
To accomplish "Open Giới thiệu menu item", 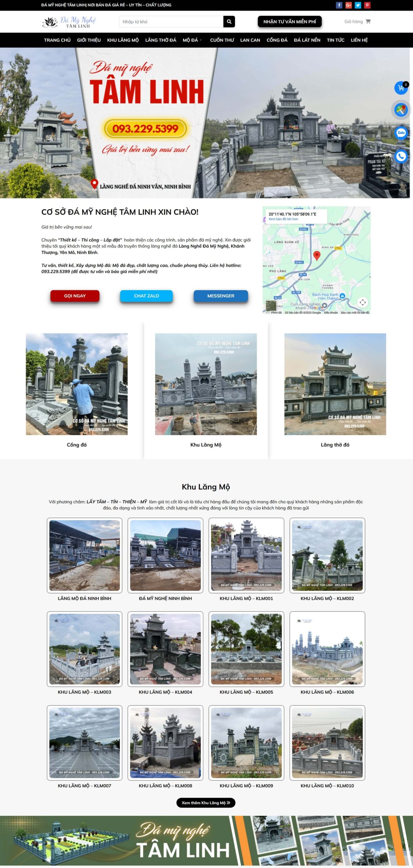I will (89, 40).
